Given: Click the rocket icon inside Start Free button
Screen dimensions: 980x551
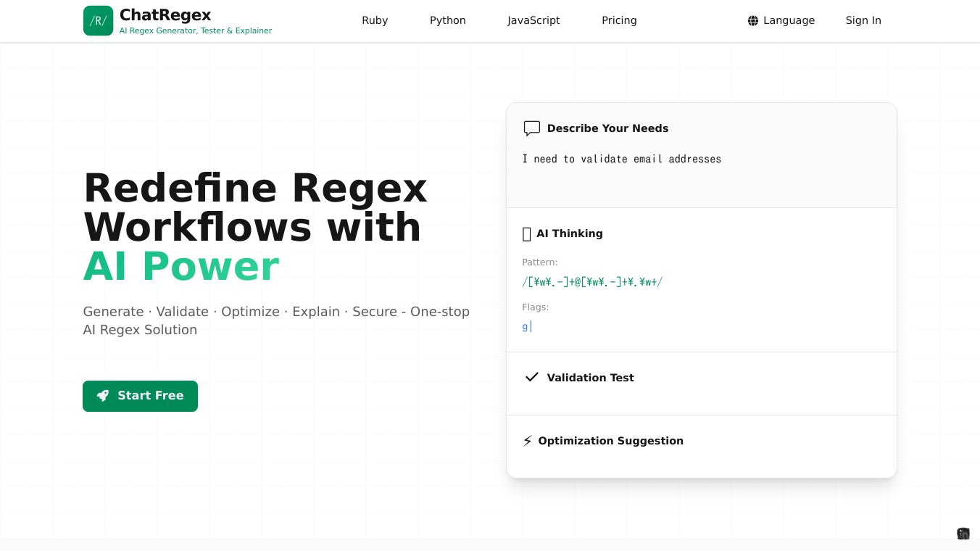Looking at the screenshot, I should [x=102, y=395].
